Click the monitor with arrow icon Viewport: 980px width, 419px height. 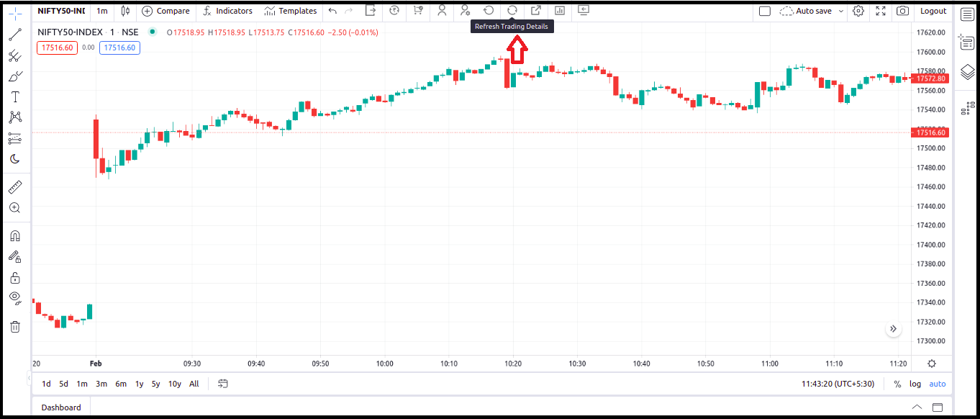tap(584, 11)
